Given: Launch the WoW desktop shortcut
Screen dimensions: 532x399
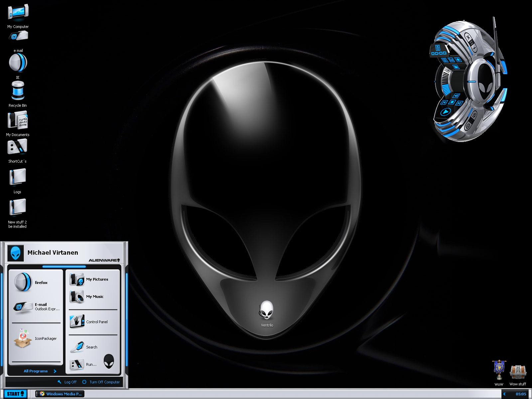Looking at the screenshot, I should (x=499, y=373).
